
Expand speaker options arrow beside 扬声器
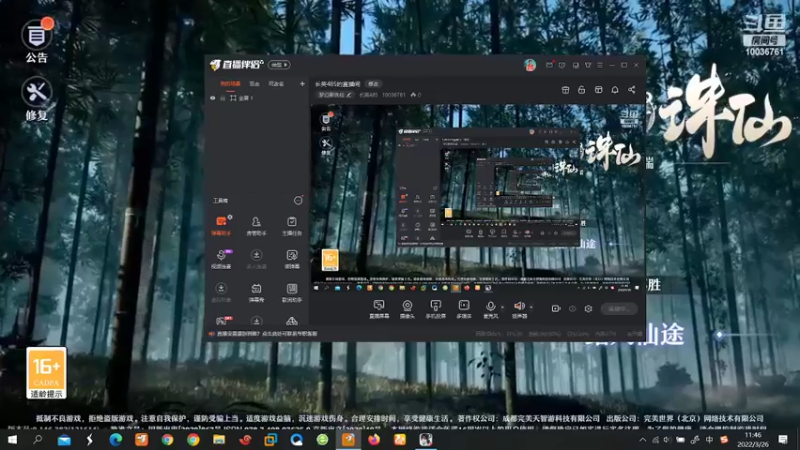click(532, 307)
